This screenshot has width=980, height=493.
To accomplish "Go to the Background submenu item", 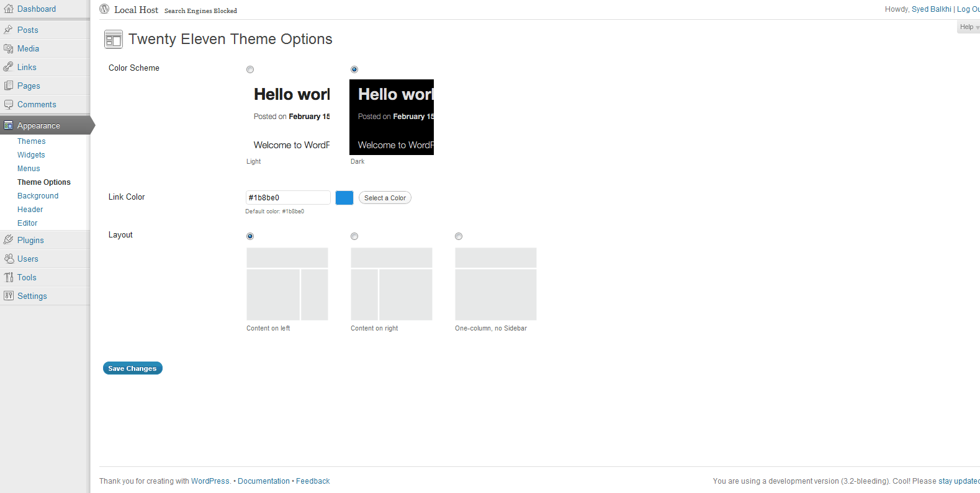I will pyautogui.click(x=38, y=196).
